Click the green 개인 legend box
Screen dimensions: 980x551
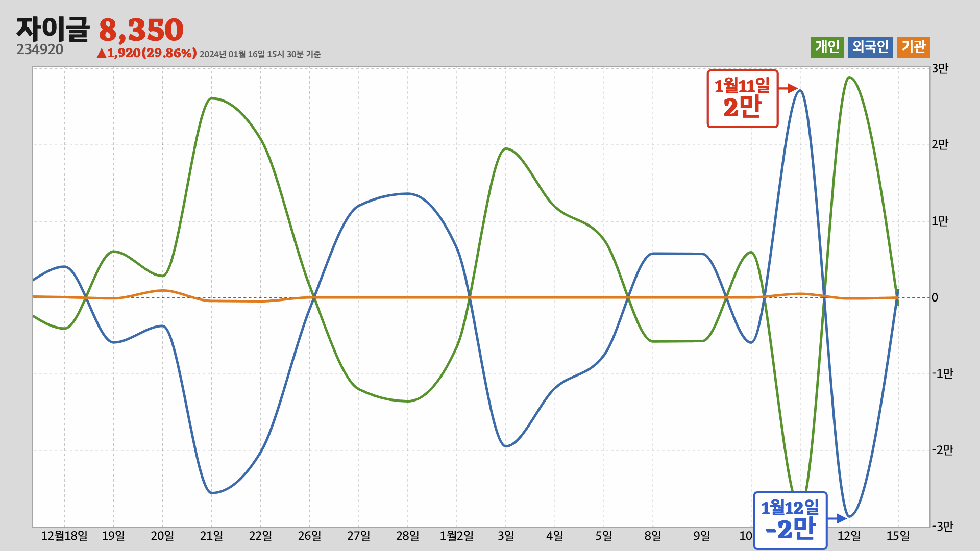click(x=827, y=47)
